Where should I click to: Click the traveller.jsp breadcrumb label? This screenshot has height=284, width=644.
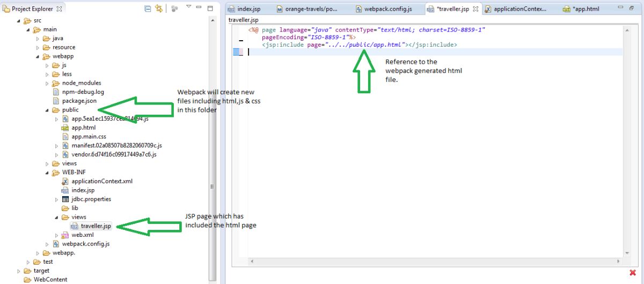click(x=244, y=20)
